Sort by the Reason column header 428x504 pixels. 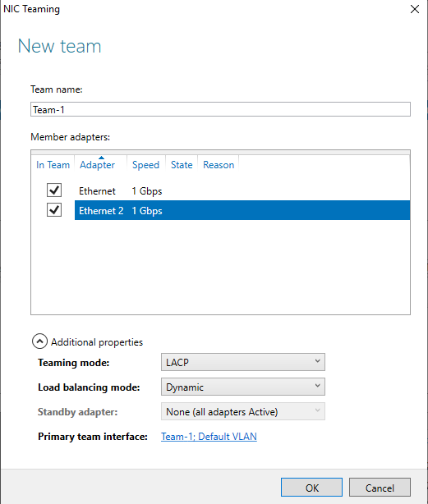219,165
